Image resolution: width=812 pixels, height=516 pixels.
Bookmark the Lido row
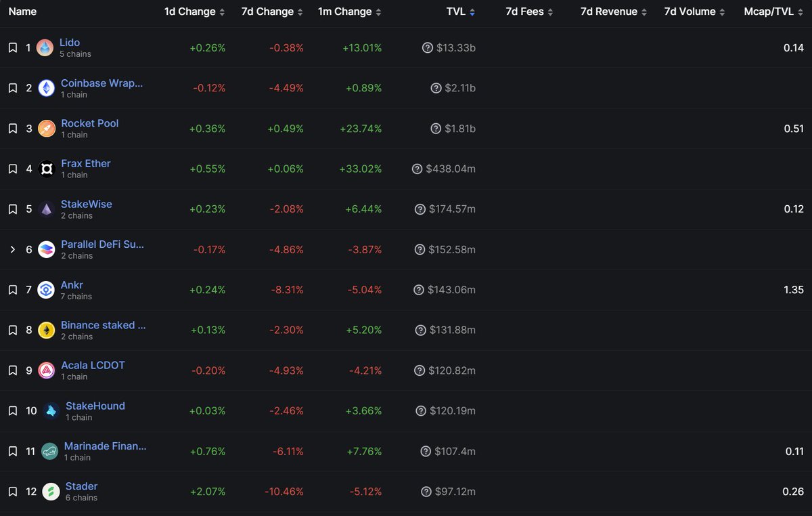click(12, 48)
